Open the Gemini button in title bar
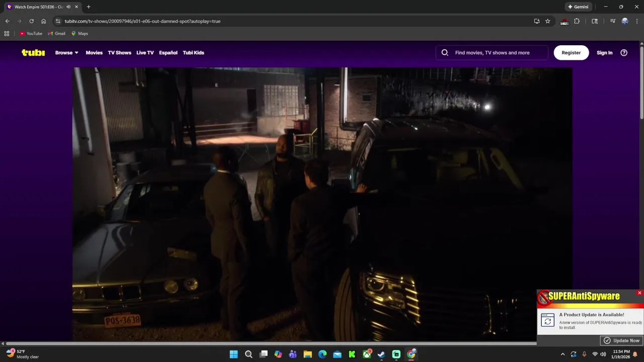This screenshot has width=644, height=362. [x=578, y=7]
